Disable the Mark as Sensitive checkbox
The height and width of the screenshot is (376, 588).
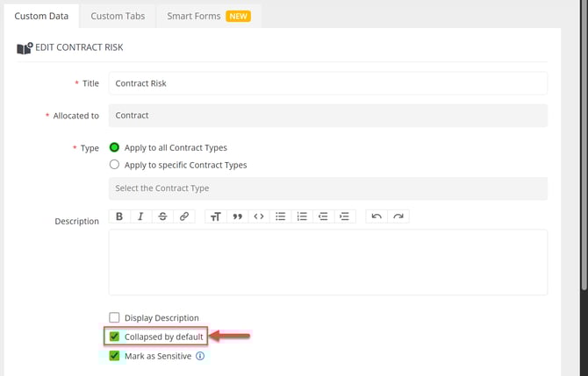(114, 357)
